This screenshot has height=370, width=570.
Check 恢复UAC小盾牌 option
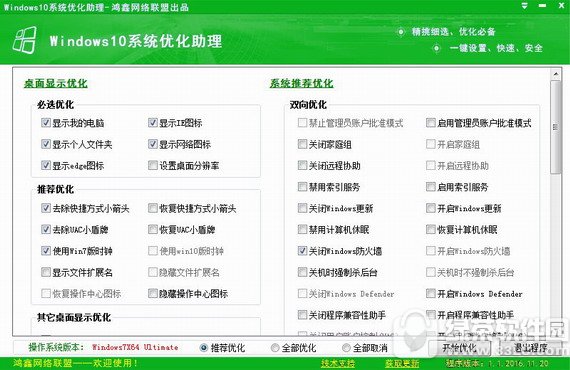tap(153, 230)
